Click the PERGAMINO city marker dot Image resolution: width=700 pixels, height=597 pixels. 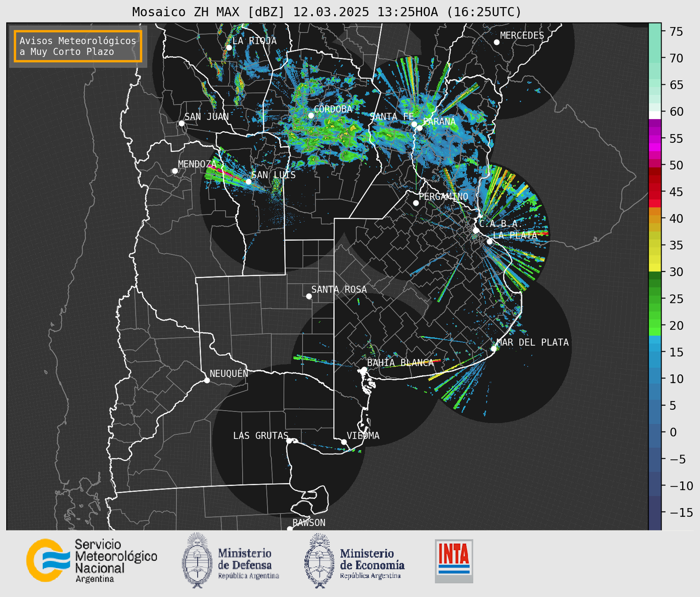click(416, 203)
